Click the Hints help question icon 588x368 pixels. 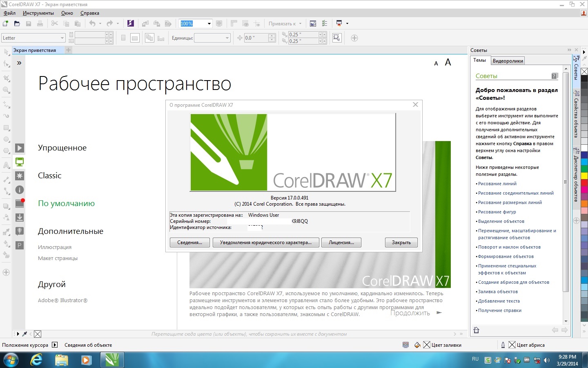point(555,76)
